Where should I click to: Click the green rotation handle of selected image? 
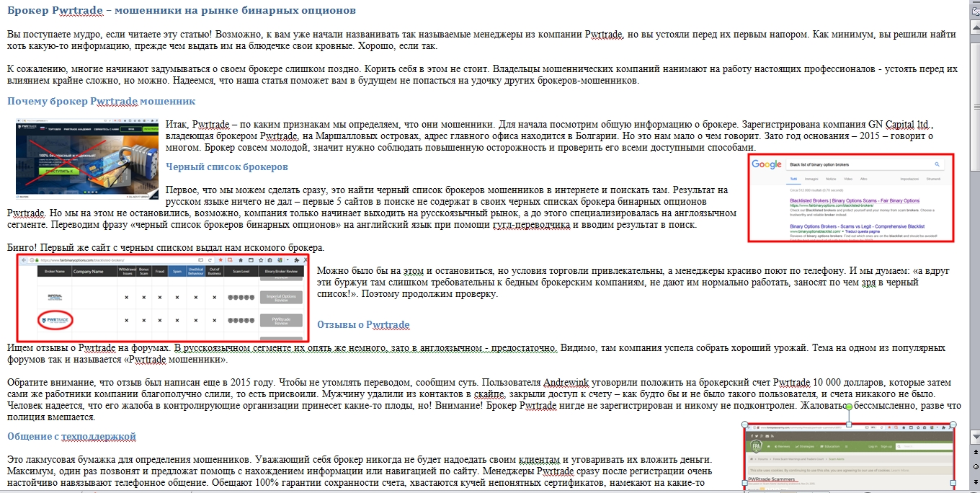(x=849, y=407)
